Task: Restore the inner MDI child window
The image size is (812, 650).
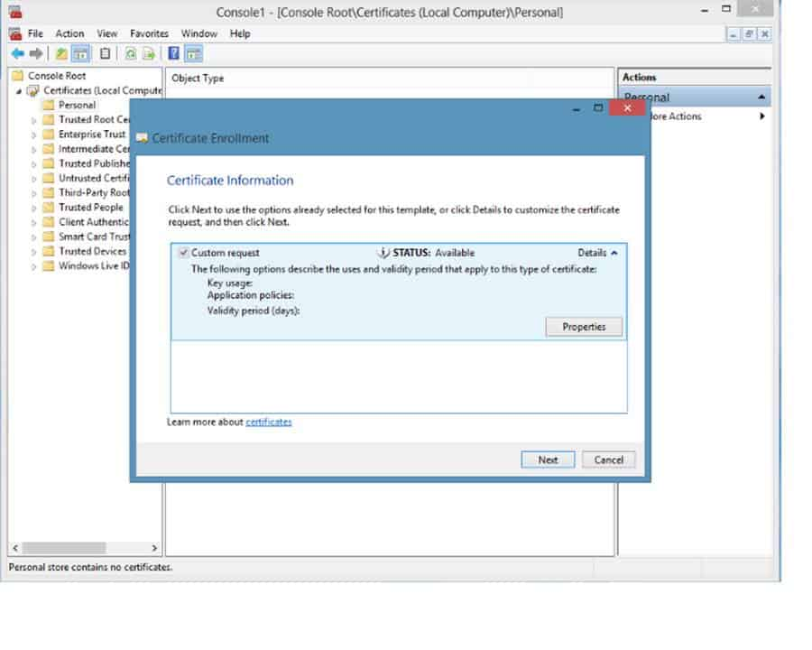Action: pyautogui.click(x=749, y=34)
